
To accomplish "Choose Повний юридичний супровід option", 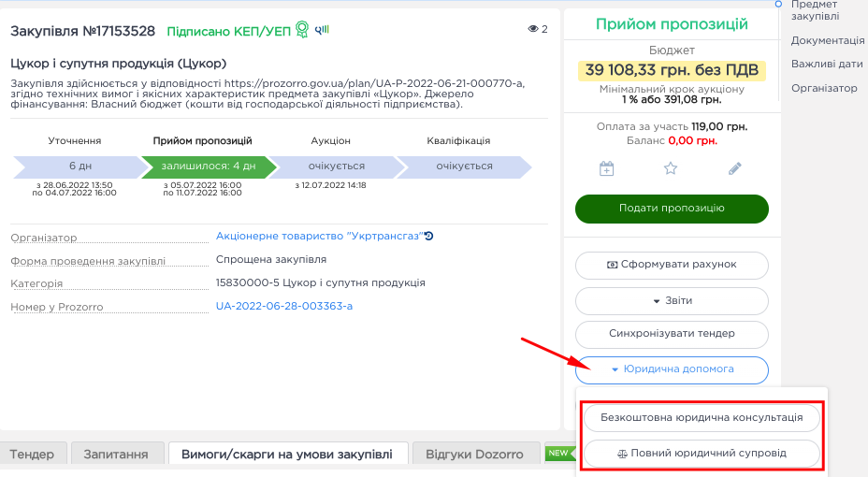I will (702, 454).
